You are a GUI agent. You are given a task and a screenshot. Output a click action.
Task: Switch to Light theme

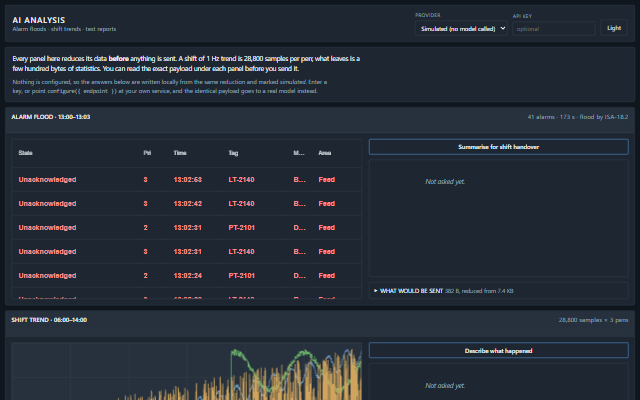pyautogui.click(x=613, y=28)
